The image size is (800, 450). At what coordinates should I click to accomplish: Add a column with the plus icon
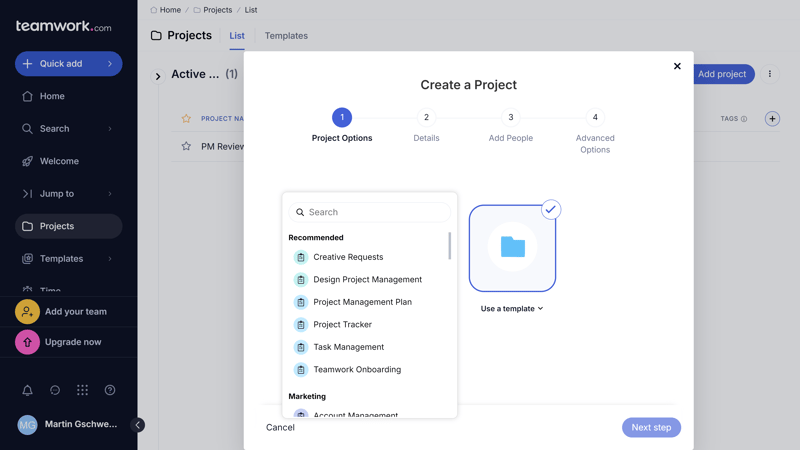[772, 119]
